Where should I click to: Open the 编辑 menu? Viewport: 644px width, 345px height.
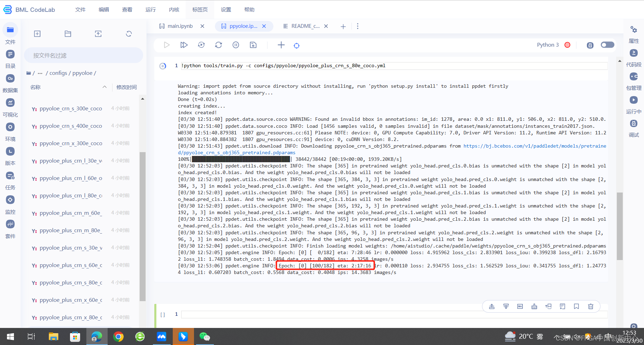point(104,10)
